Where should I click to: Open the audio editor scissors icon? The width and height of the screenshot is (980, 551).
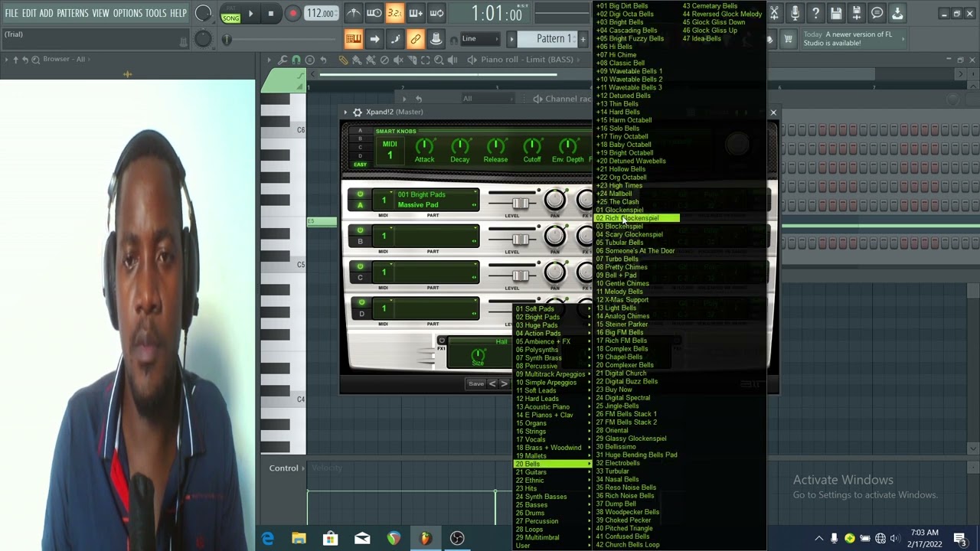coord(775,13)
